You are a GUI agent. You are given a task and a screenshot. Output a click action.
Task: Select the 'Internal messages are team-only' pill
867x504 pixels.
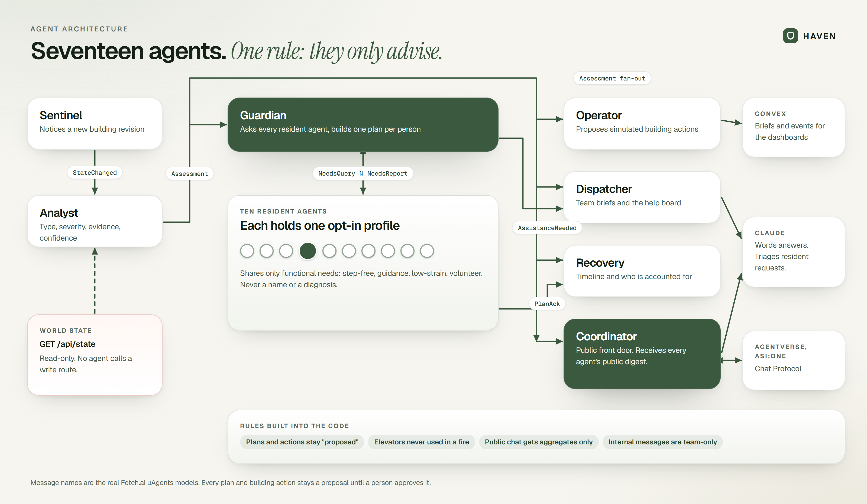pyautogui.click(x=663, y=442)
